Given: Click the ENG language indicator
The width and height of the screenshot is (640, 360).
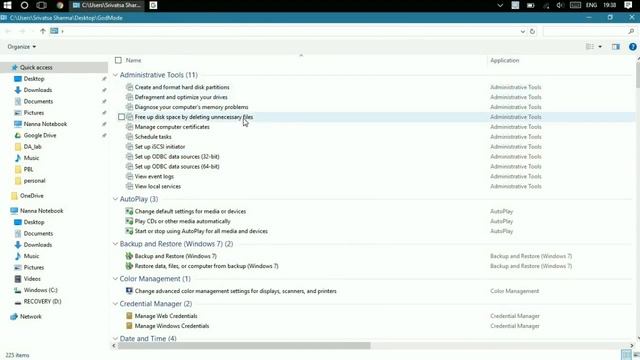Looking at the screenshot, I should coord(591,5).
